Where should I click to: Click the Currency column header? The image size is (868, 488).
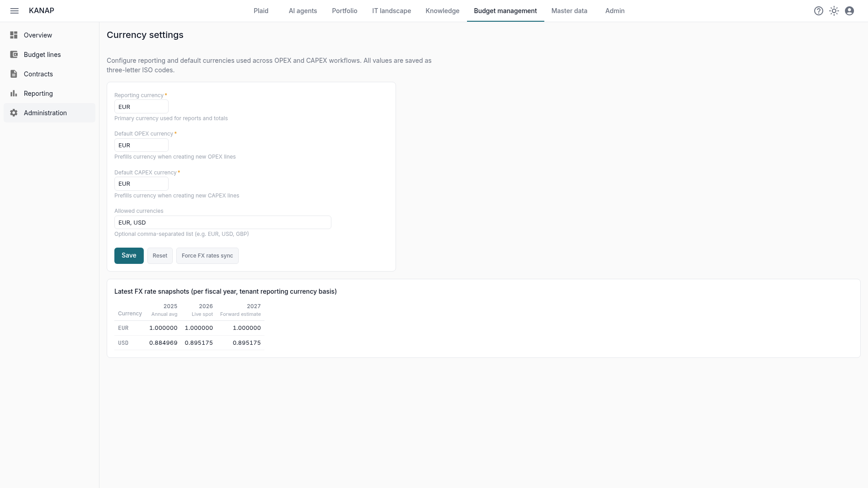click(x=130, y=314)
